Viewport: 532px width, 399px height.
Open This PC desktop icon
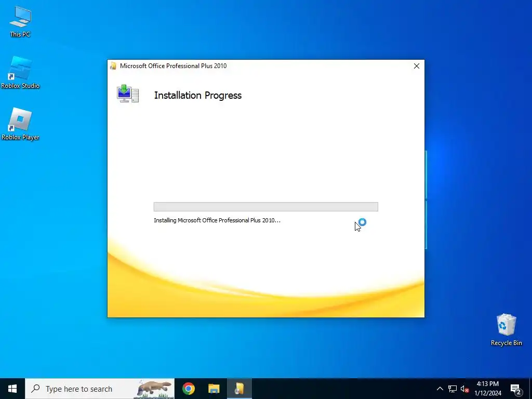(x=20, y=22)
